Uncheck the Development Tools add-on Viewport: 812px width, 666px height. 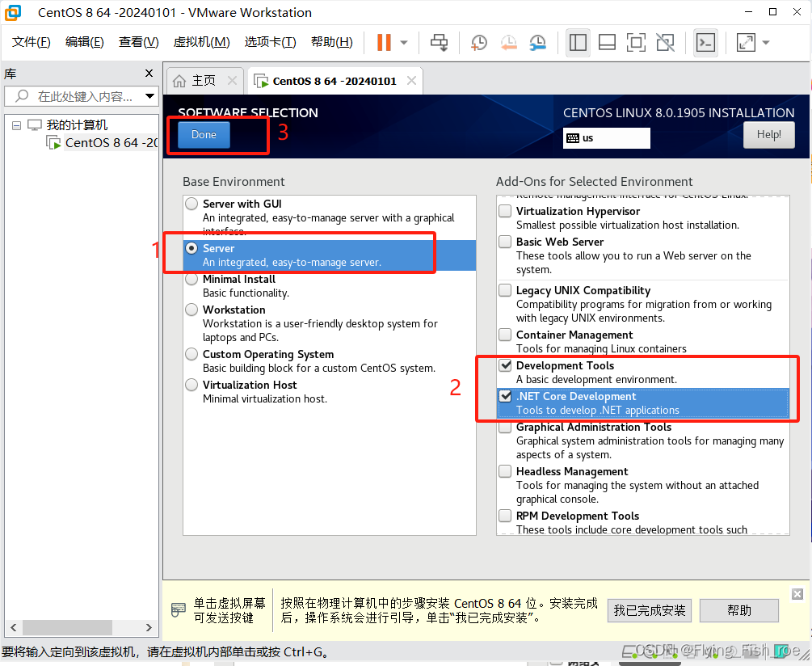click(504, 366)
